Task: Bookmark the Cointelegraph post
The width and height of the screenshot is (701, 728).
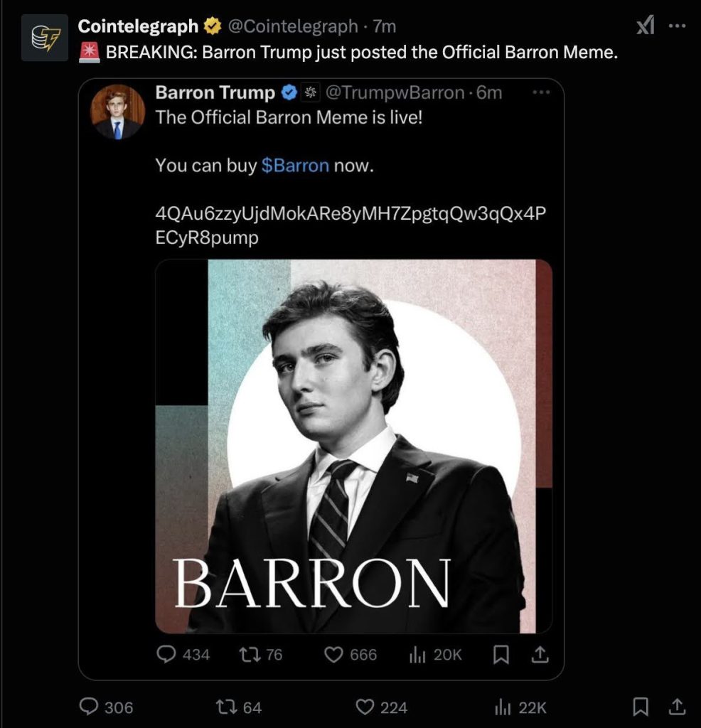Action: 641,707
